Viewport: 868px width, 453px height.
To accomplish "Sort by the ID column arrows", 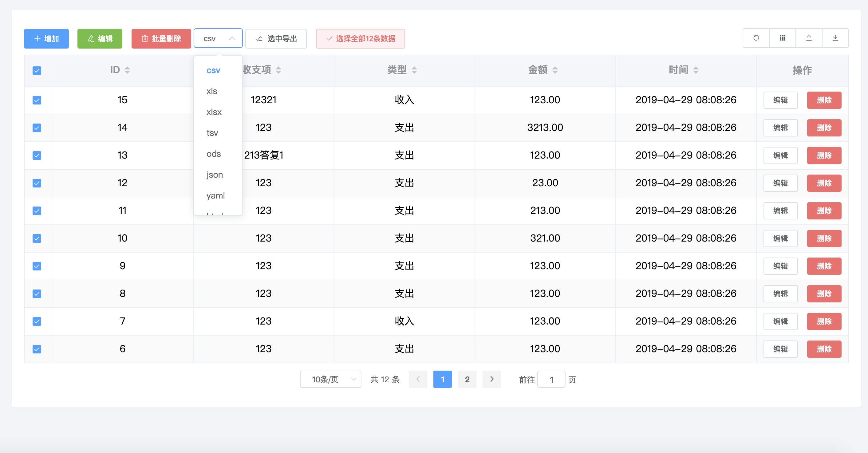I will tap(127, 70).
